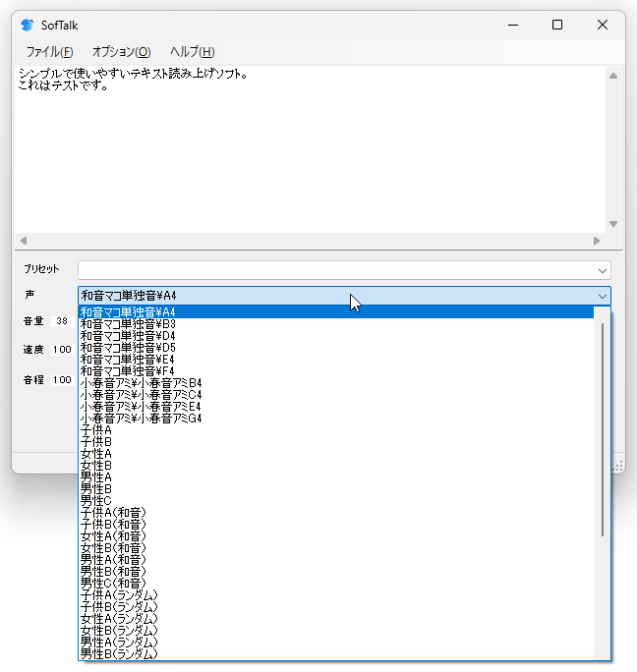This screenshot has width=637, height=672.
Task: Pick 女性A(和音) from the list
Action: 336,536
